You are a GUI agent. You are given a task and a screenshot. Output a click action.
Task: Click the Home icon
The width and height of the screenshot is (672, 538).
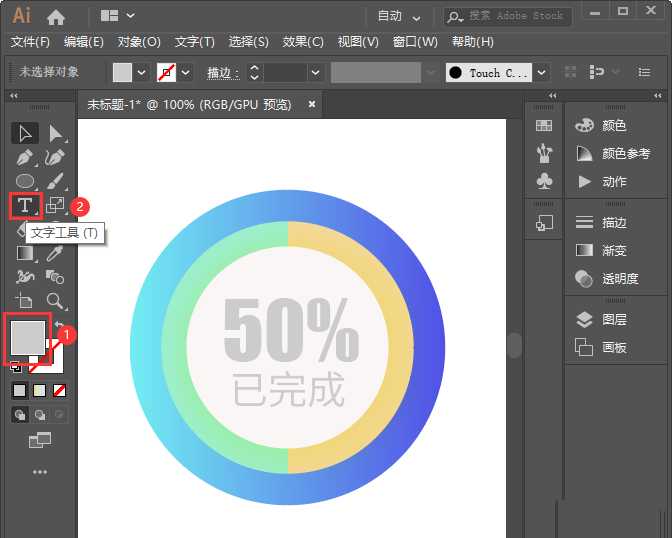pyautogui.click(x=56, y=17)
